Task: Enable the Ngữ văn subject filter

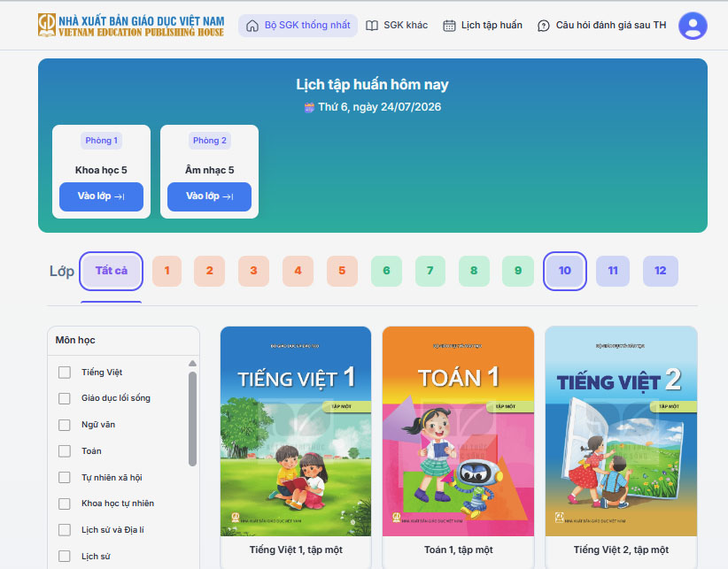Action: 65,425
